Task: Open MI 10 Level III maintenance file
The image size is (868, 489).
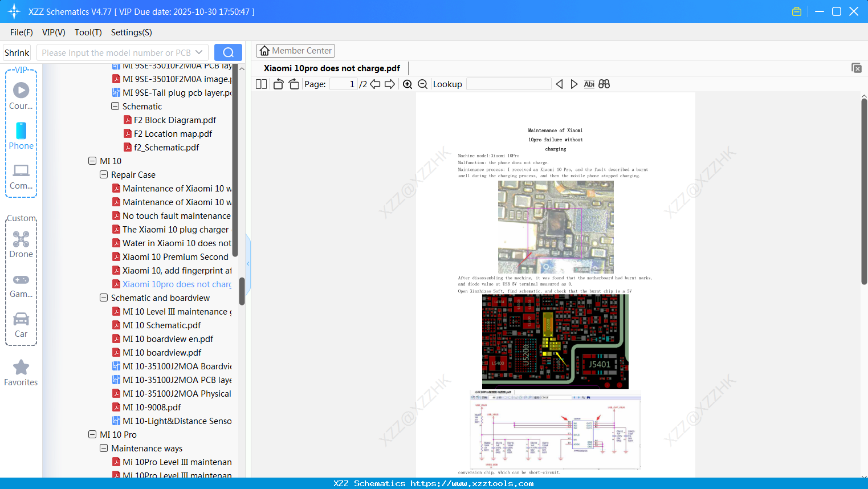Action: [172, 312]
